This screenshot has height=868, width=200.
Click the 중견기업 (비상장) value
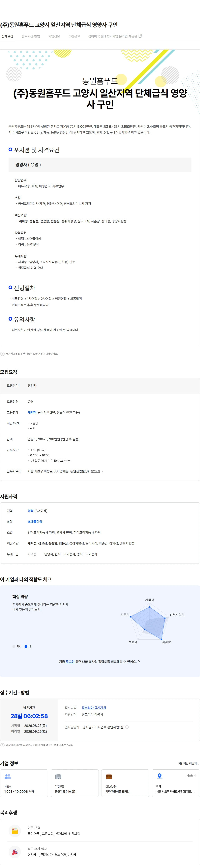[65, 792]
